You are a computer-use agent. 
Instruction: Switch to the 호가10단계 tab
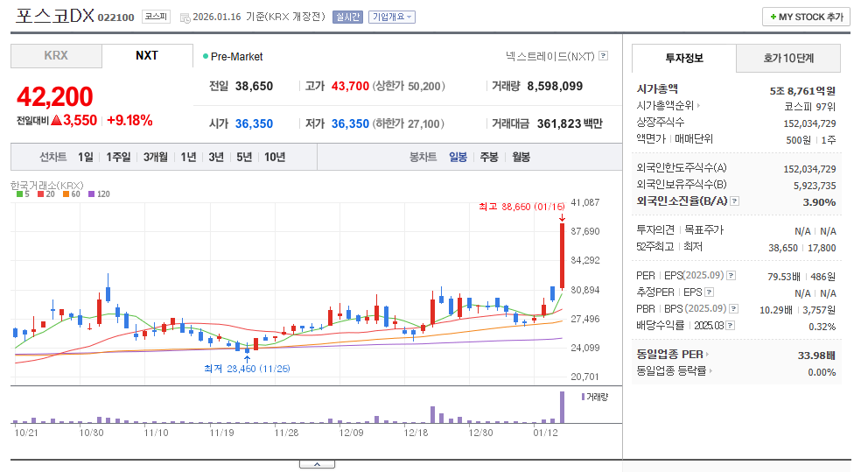pos(788,58)
